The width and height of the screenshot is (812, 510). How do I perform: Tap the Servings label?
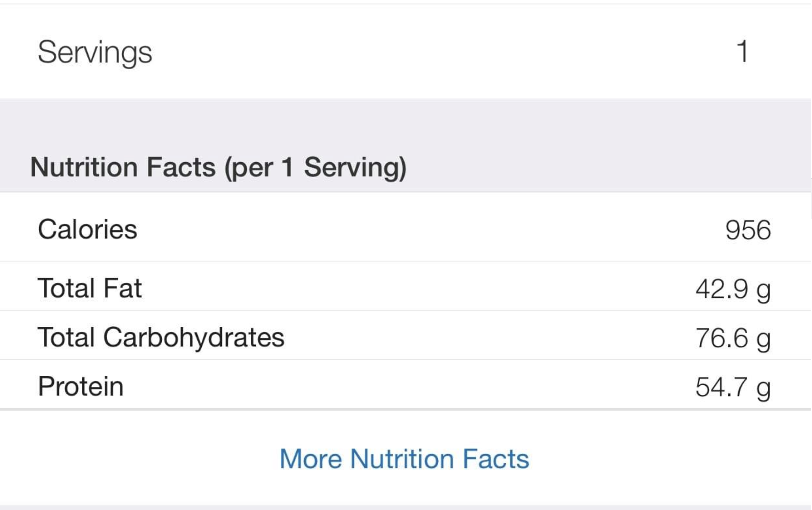[95, 52]
